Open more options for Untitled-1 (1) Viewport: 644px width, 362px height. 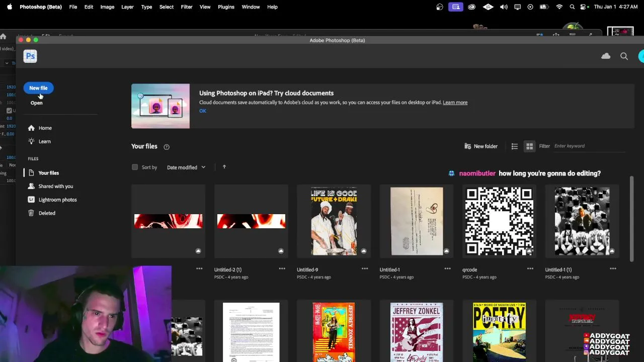point(613,269)
